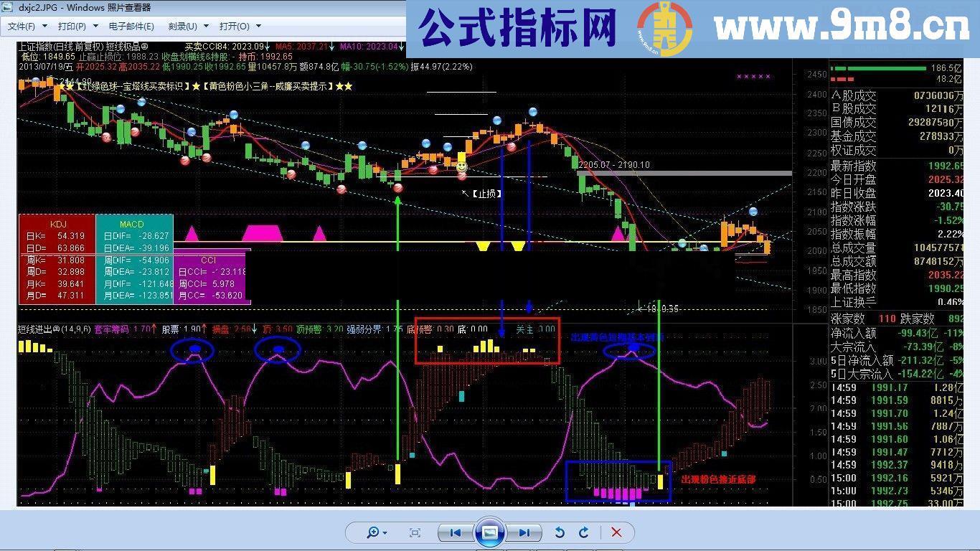
Task: Click the fit-to-window display icon
Action: (x=414, y=532)
